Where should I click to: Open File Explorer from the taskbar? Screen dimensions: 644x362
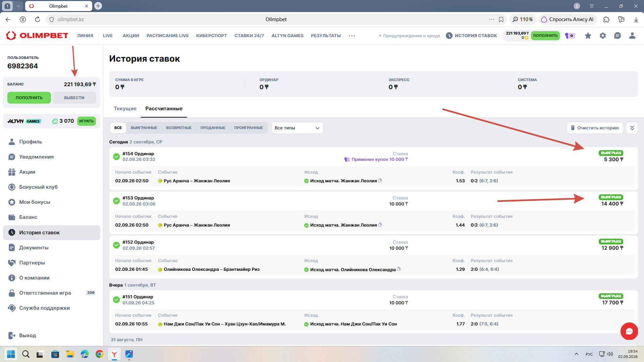70,354
